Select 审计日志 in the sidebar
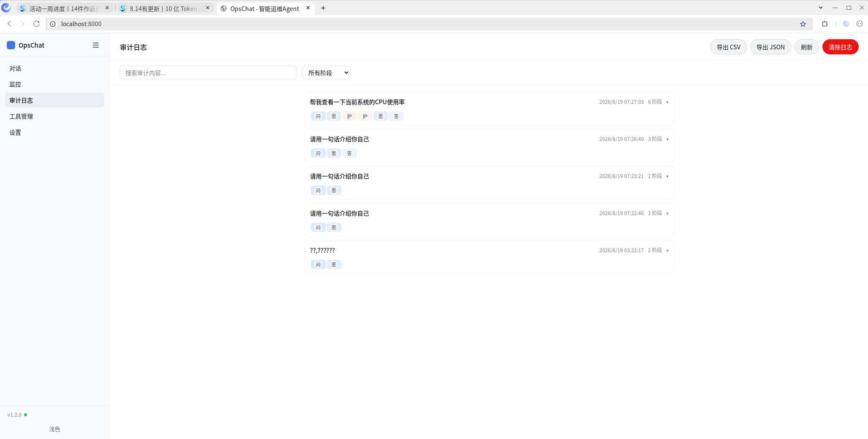The width and height of the screenshot is (868, 439). coord(54,100)
